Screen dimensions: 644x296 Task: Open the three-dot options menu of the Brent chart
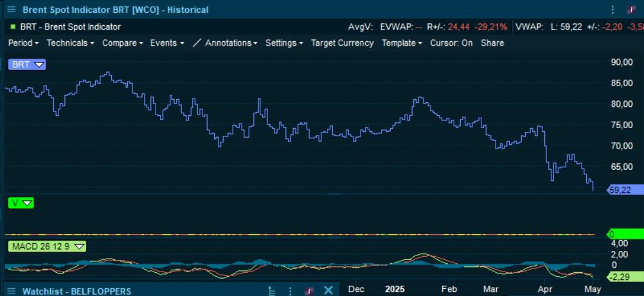tap(613, 10)
